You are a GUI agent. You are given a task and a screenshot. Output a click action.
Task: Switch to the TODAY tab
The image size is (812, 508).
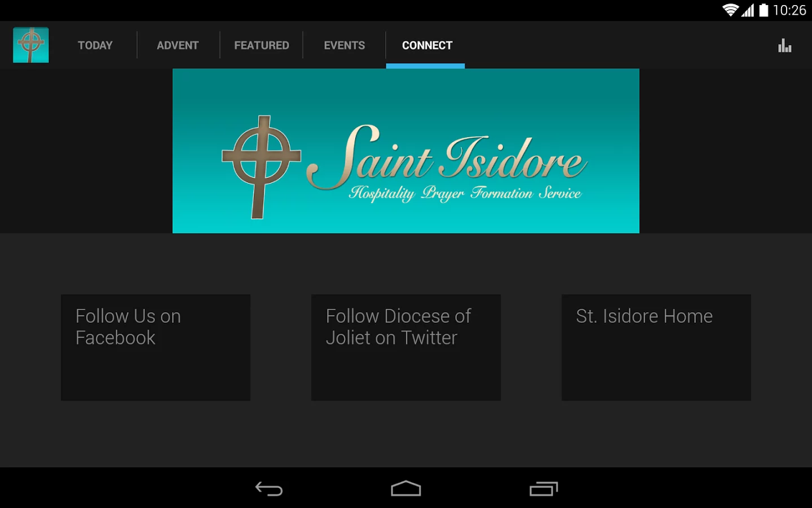tap(95, 45)
